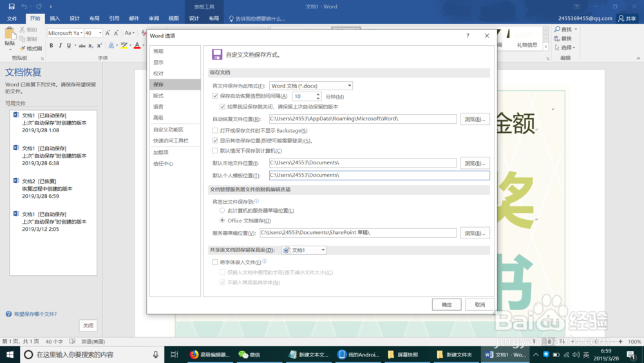This screenshot has width=644, height=363.
Task: Toggle Italic formatting
Action: click(60, 46)
